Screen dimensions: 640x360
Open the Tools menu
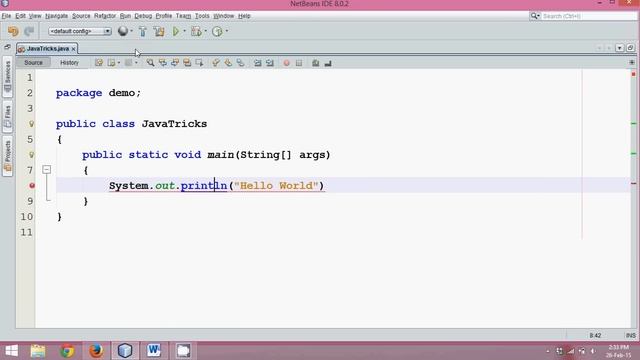[x=202, y=16]
